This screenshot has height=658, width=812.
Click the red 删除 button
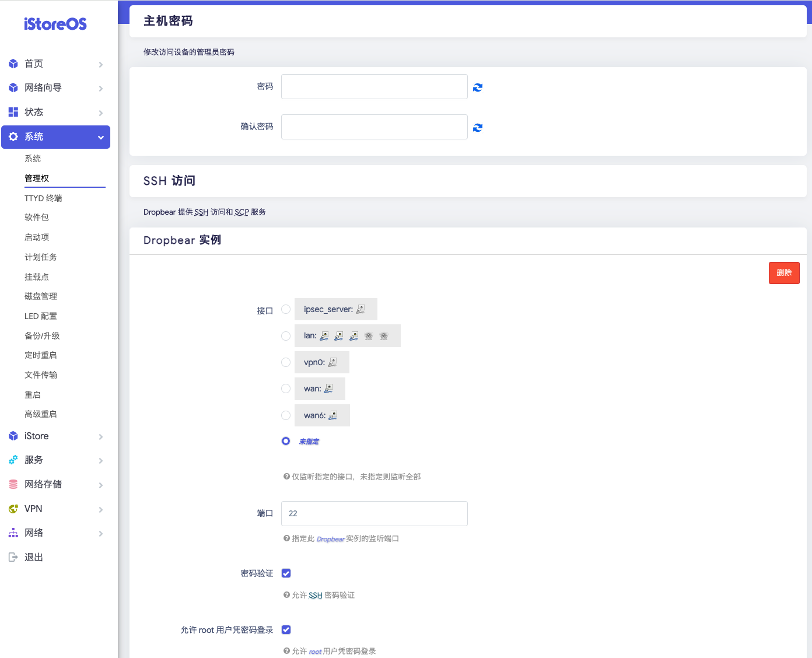pos(784,272)
